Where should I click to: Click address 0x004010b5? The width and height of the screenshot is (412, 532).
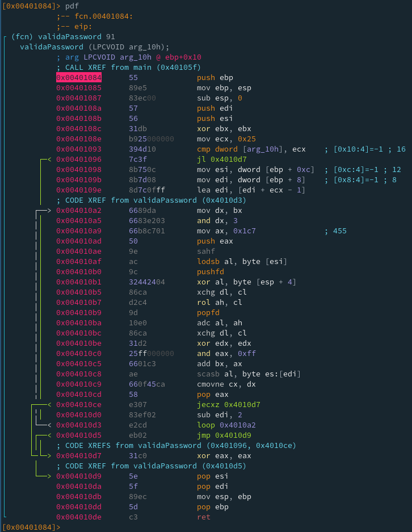coord(79,292)
